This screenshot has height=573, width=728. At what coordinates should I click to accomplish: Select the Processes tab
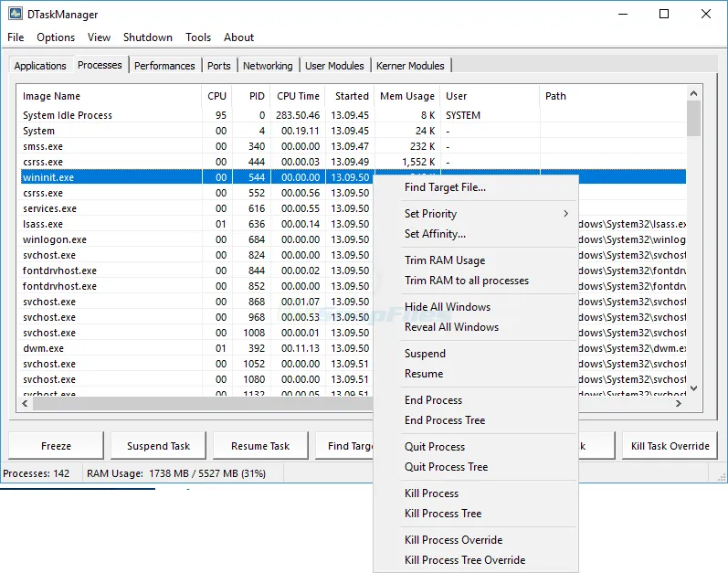click(x=100, y=65)
